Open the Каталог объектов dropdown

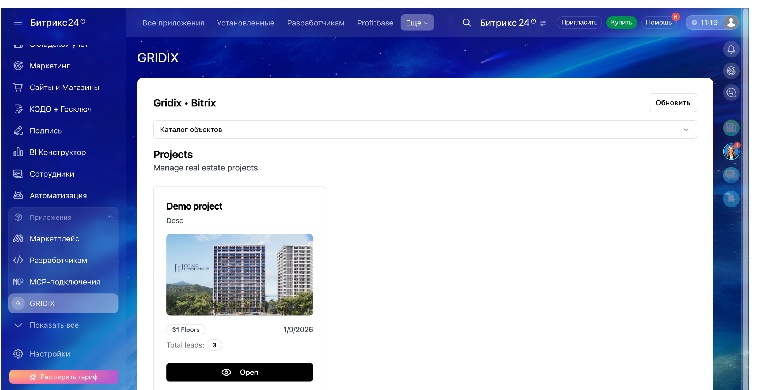(x=425, y=129)
